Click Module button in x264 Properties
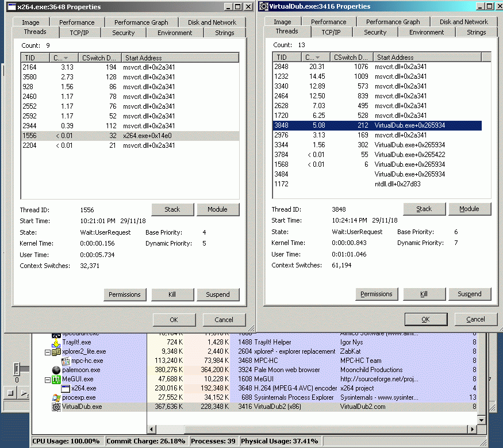 coord(218,209)
